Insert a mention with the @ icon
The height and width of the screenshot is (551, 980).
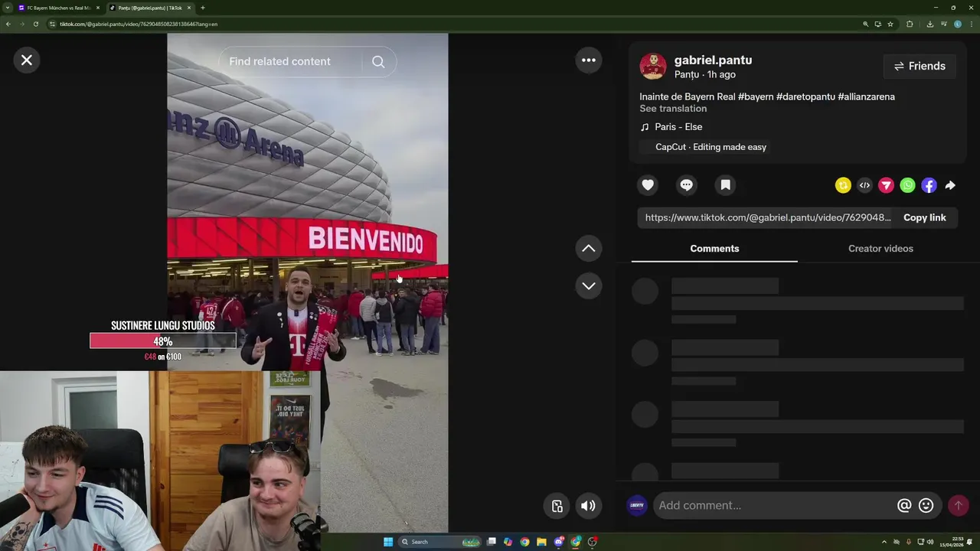(x=904, y=505)
